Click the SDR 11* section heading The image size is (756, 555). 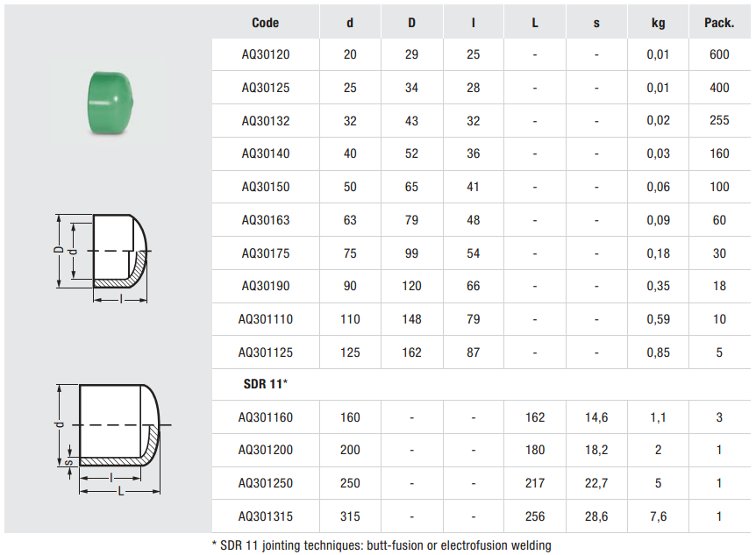coord(267,384)
